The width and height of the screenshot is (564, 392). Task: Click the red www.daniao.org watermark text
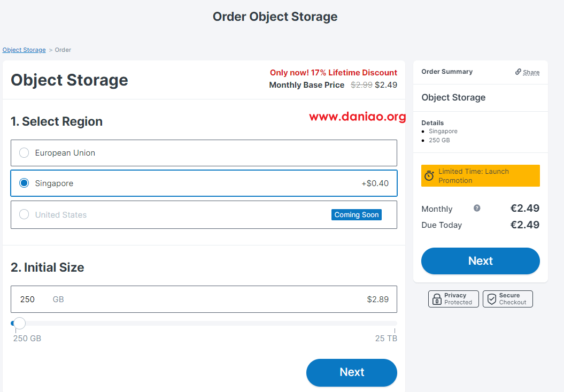tap(357, 117)
